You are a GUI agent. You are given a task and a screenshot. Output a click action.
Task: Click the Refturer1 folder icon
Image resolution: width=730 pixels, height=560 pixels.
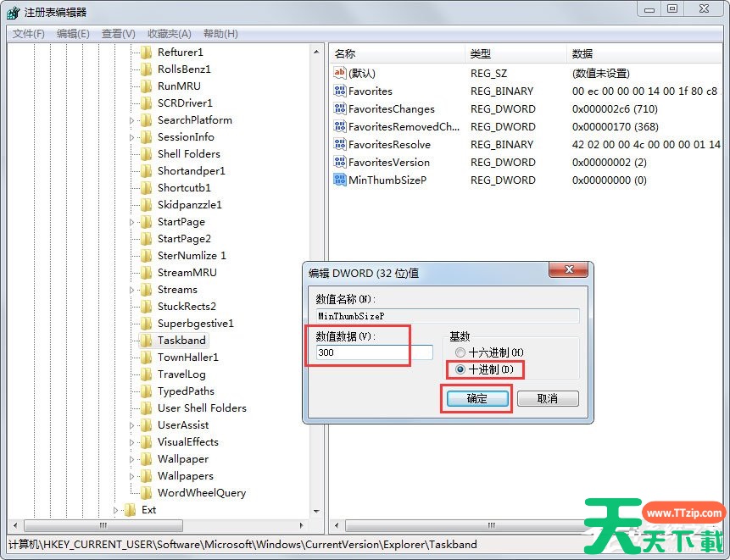(x=146, y=52)
